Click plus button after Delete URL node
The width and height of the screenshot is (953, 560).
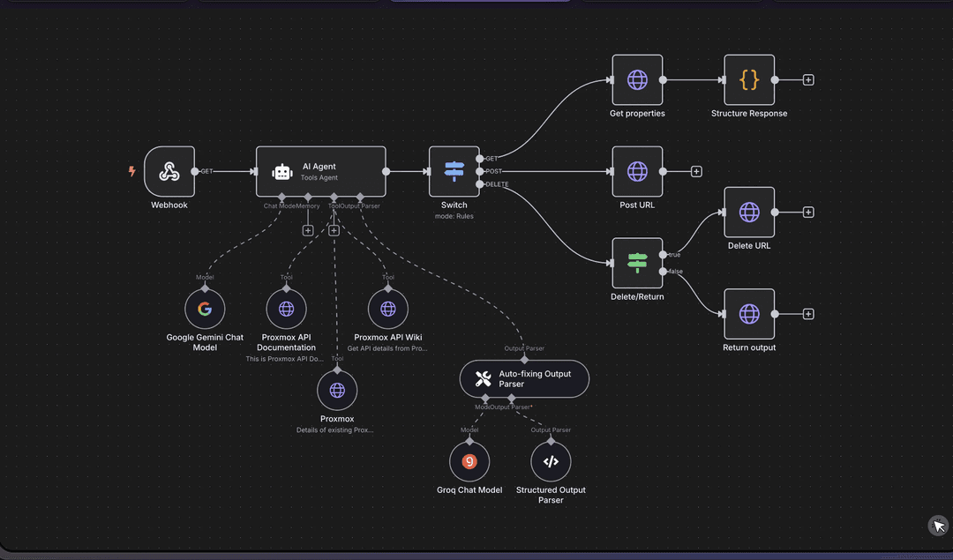pos(808,213)
